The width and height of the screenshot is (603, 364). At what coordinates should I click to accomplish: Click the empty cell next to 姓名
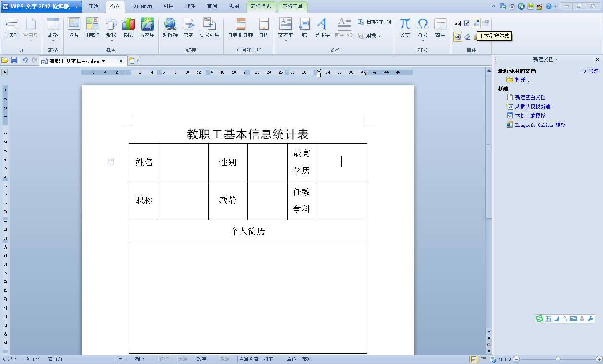(x=184, y=162)
